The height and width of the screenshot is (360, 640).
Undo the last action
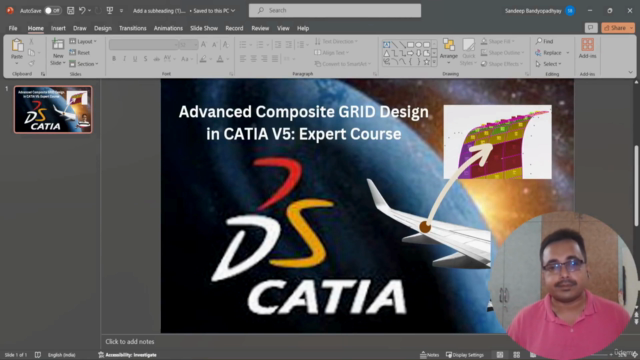(82, 11)
